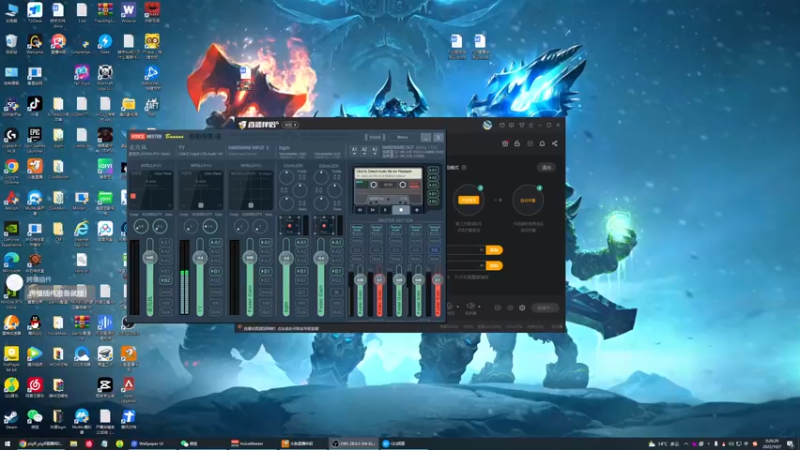Click the user avatar in 直播伴侣 title bar
800x450 pixels.
(x=487, y=125)
